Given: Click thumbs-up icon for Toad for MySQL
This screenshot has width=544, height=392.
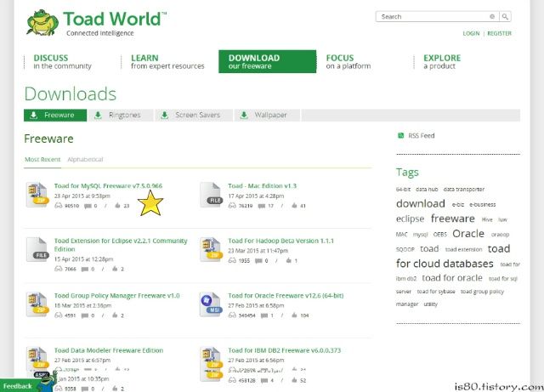Looking at the screenshot, I should coord(117,206).
